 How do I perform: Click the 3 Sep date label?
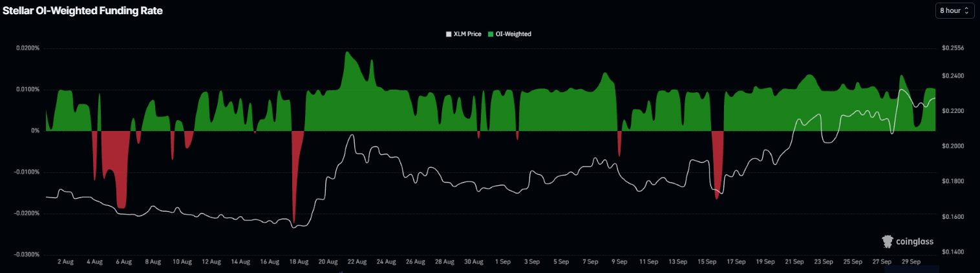coord(532,263)
